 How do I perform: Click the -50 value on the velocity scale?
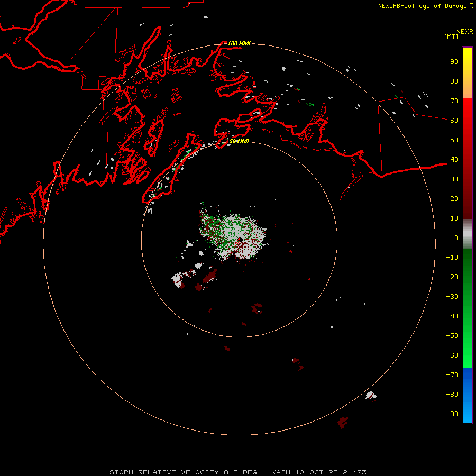pyautogui.click(x=452, y=335)
